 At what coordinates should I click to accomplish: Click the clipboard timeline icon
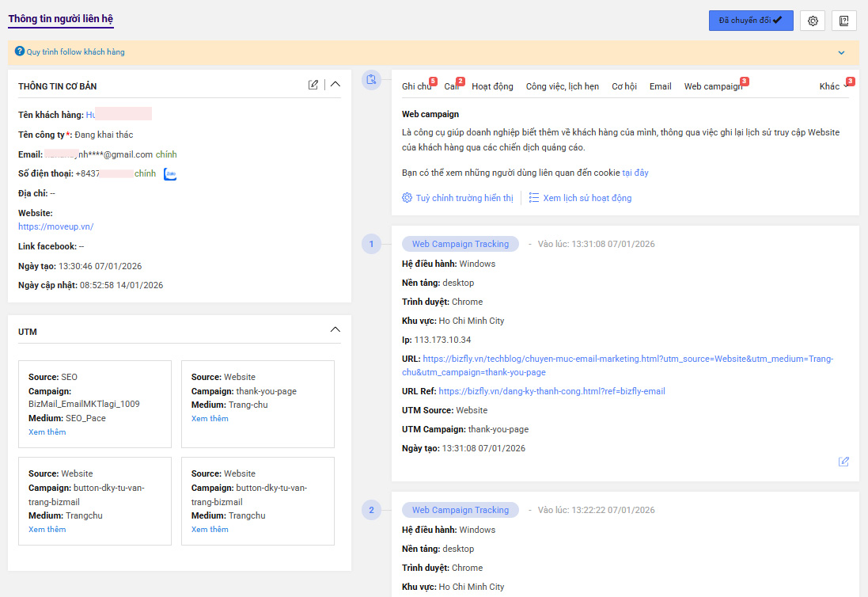point(371,80)
